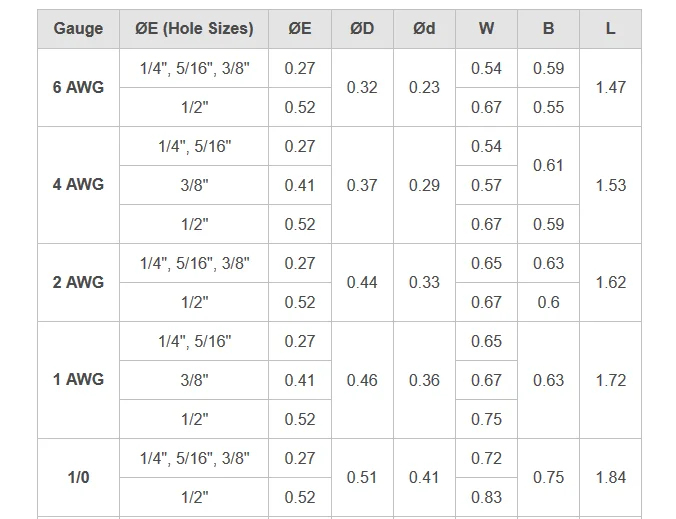Select the 1/0 gauge cell
The width and height of the screenshot is (676, 519).
78,477
